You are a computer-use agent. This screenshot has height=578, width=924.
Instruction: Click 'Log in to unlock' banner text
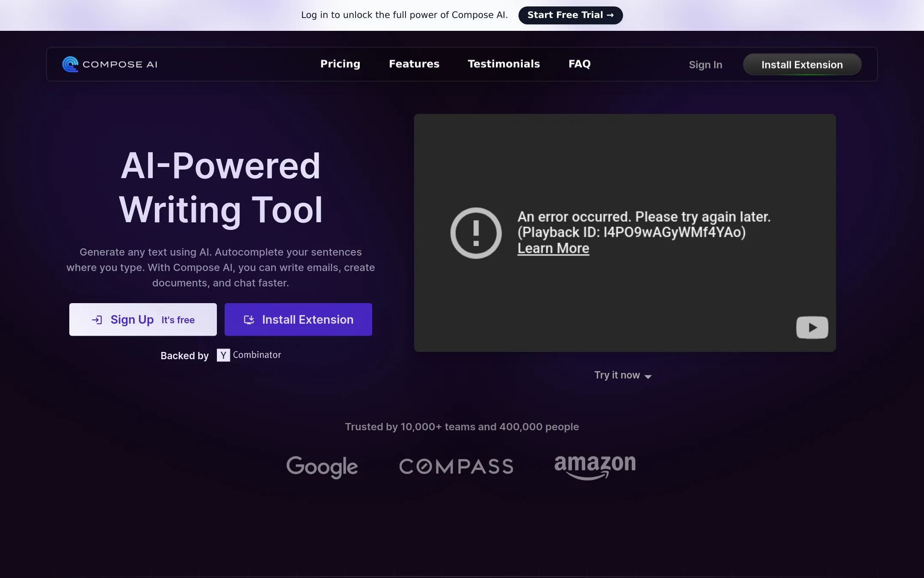tap(404, 15)
